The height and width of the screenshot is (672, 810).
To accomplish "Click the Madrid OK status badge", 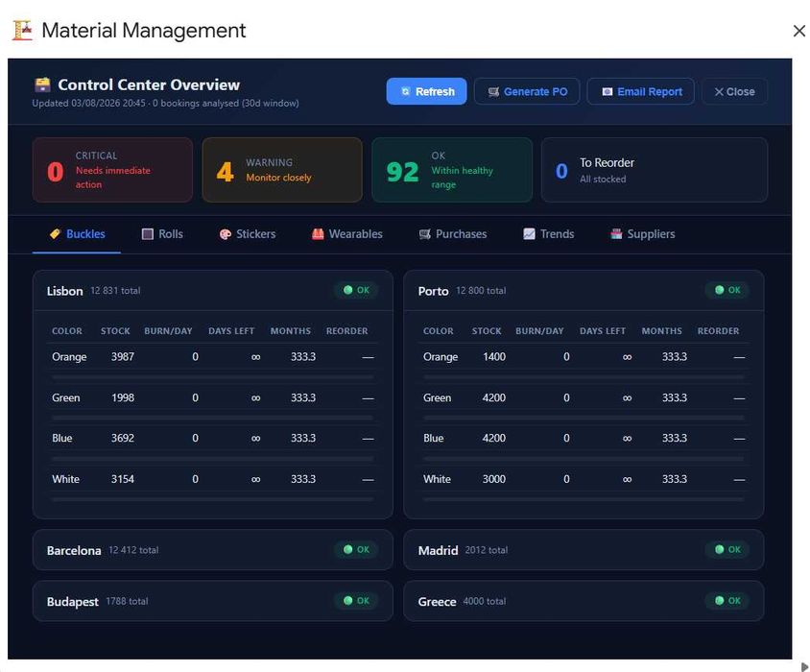I will (x=727, y=549).
